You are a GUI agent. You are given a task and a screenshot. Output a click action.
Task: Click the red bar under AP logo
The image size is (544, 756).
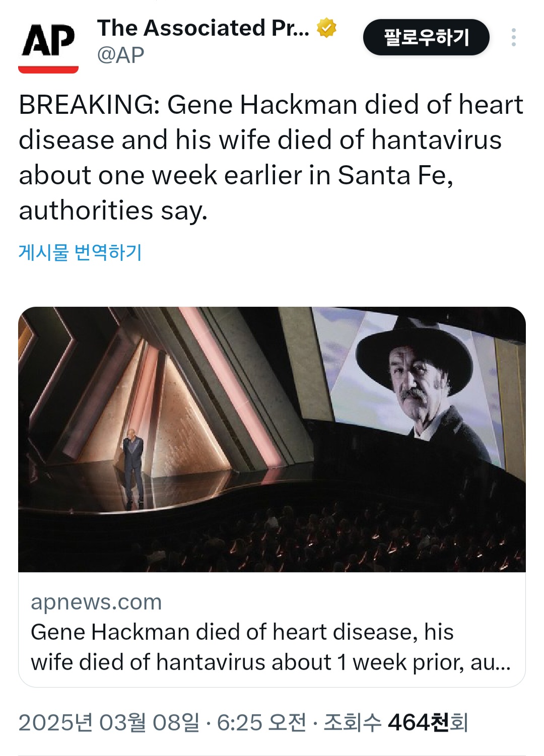pos(48,69)
